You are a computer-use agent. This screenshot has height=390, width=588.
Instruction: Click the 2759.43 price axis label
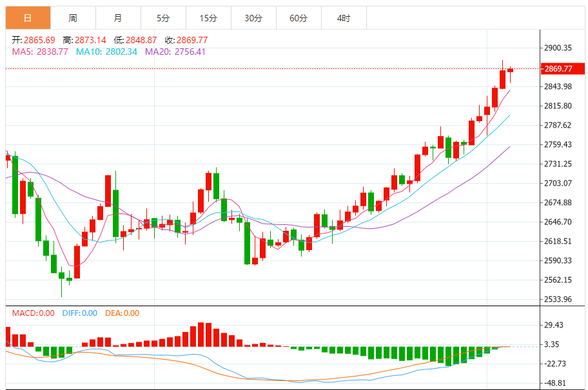558,144
